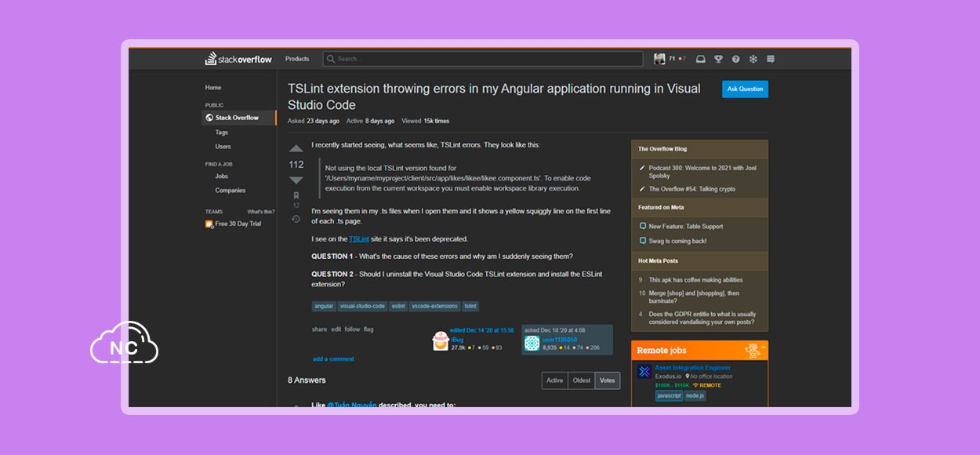Open The Overflow #54 blog post

coord(692,189)
